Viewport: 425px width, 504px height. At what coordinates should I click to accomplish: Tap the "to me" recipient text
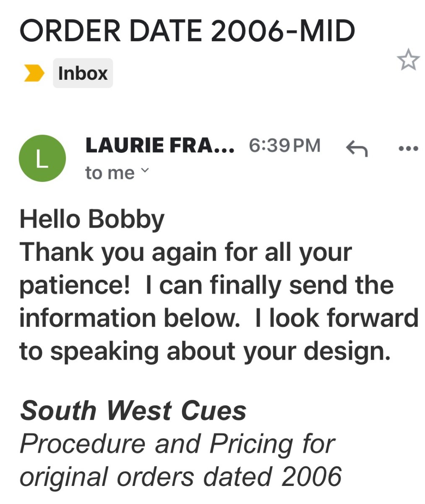click(110, 173)
